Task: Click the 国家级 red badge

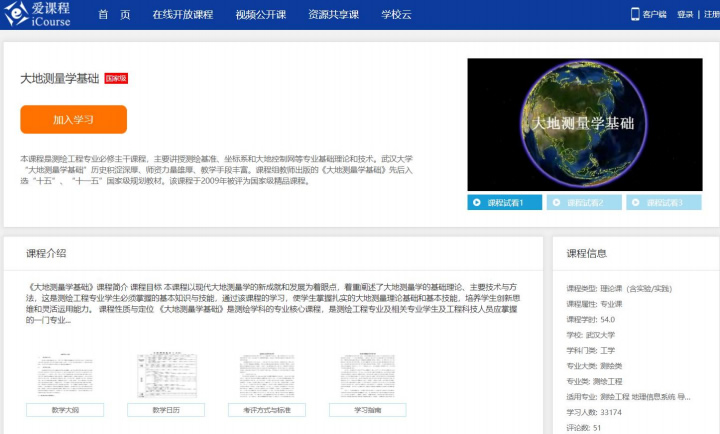Action: pos(116,78)
